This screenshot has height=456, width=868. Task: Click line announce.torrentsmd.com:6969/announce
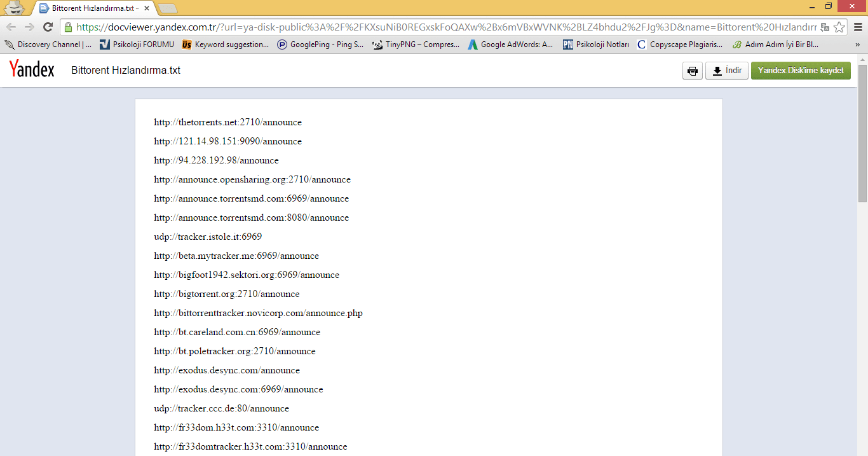[252, 198]
